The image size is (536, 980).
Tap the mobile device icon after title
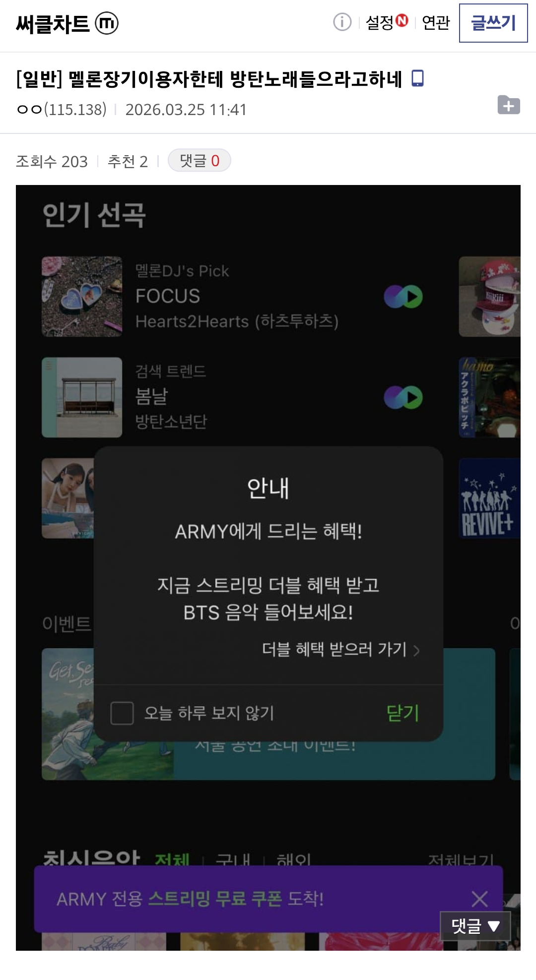[418, 79]
